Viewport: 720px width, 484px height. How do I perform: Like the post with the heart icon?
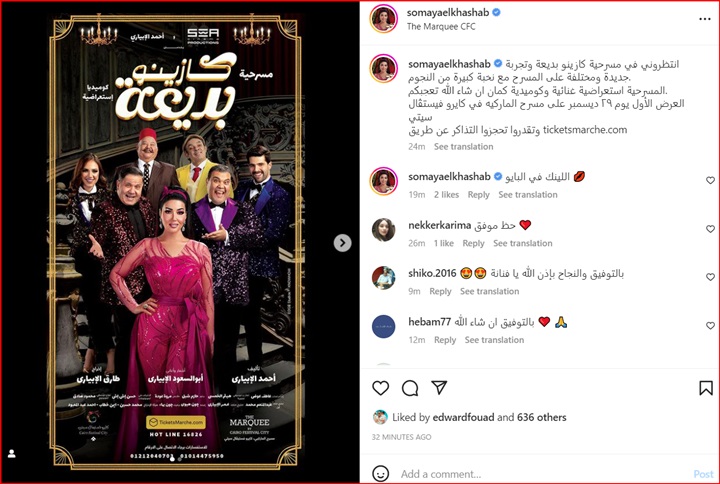[x=380, y=388]
